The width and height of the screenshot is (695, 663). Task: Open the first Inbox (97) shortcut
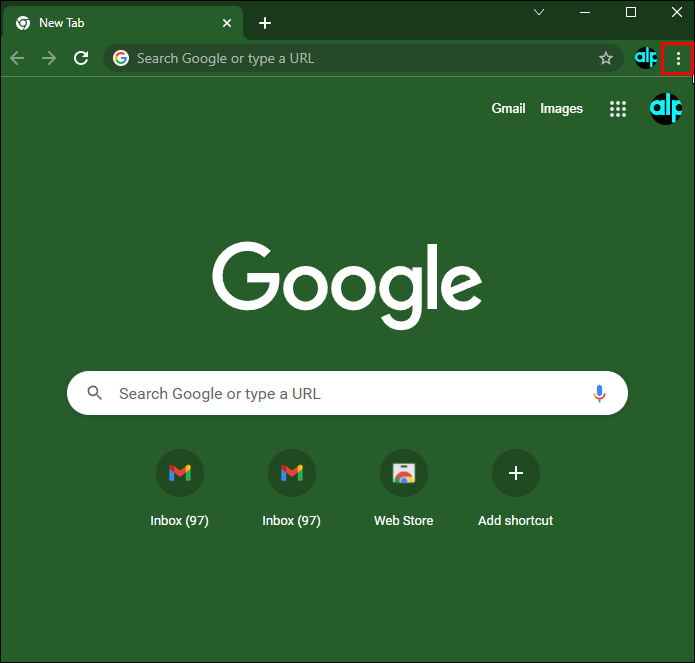pos(180,473)
